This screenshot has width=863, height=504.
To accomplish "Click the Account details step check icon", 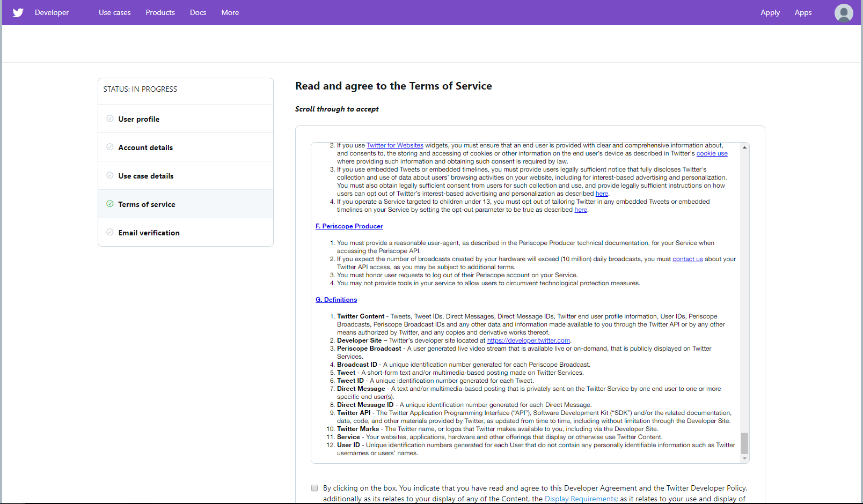I will point(110,147).
